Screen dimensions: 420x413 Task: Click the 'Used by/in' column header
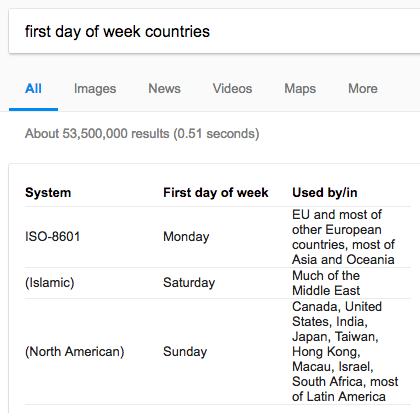pos(325,193)
